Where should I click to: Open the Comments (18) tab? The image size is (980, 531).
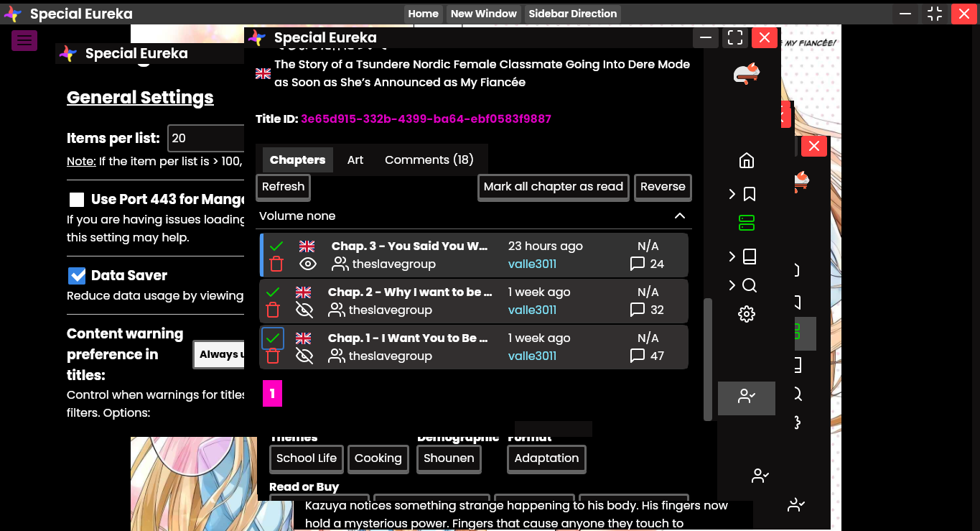(429, 160)
